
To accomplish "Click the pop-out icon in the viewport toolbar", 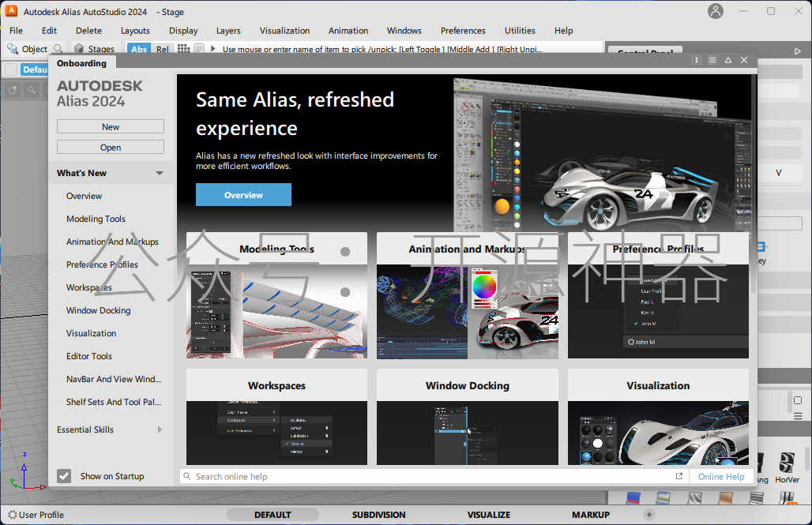I will coord(13,90).
